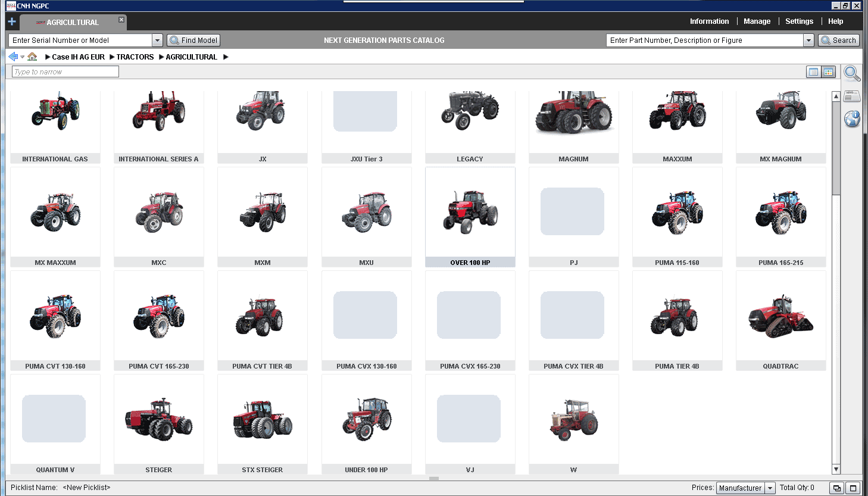Screen dimensions: 868x496
Task: Select the AGRICULTURAL tab
Action: (x=73, y=23)
